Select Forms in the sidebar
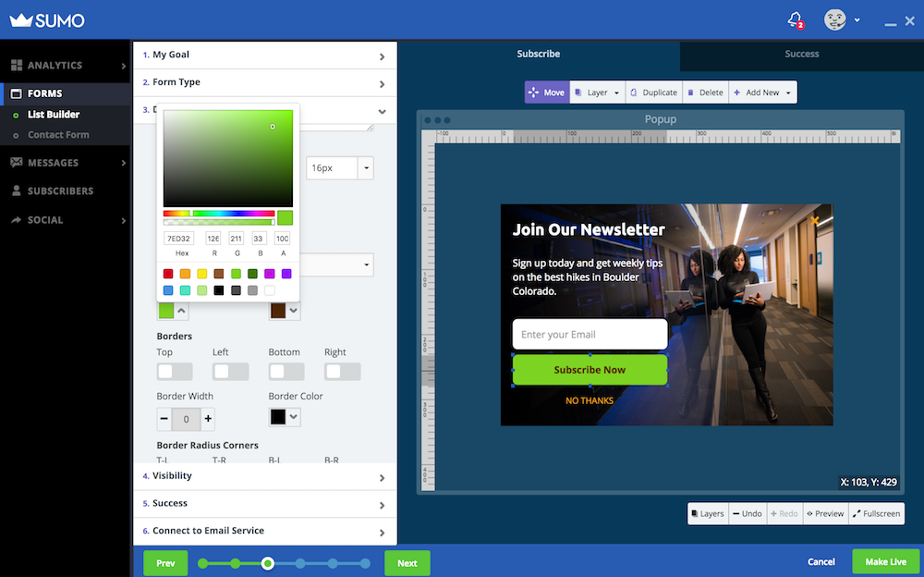The height and width of the screenshot is (577, 924). [x=65, y=93]
